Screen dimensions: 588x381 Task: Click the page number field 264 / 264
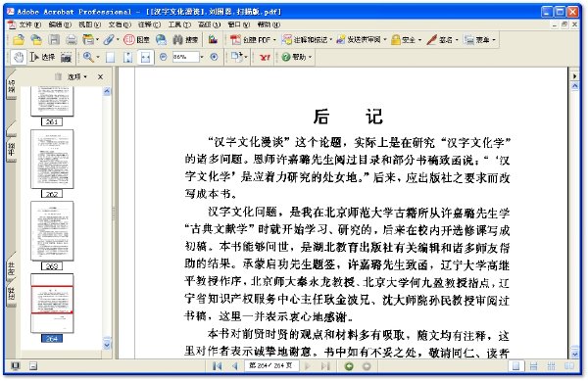point(271,365)
